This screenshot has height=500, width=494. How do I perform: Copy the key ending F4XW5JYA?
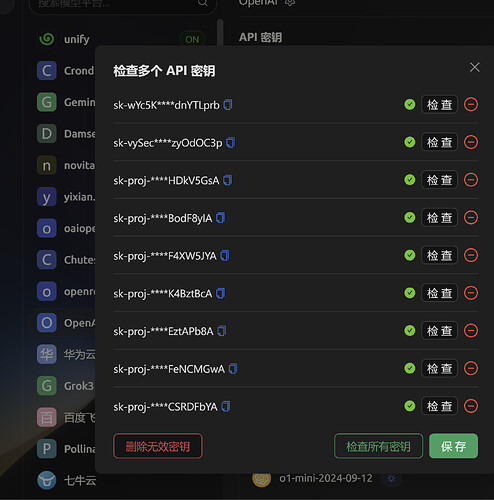pos(225,256)
